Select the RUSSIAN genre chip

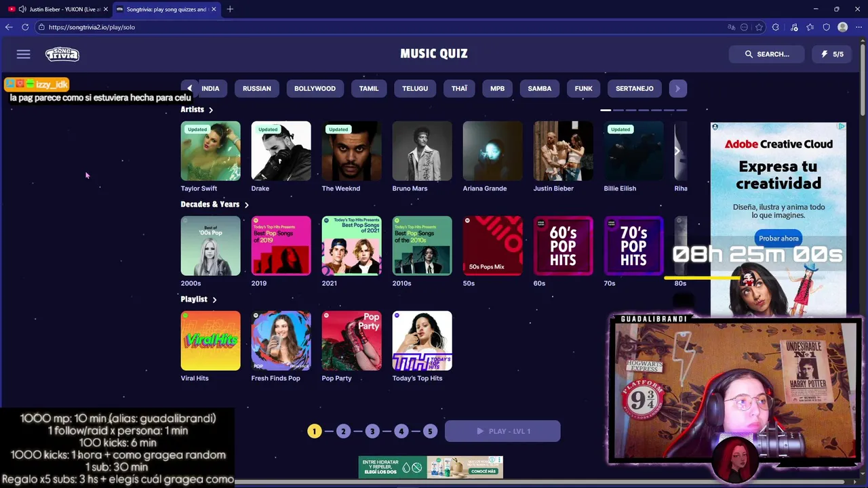tap(257, 89)
